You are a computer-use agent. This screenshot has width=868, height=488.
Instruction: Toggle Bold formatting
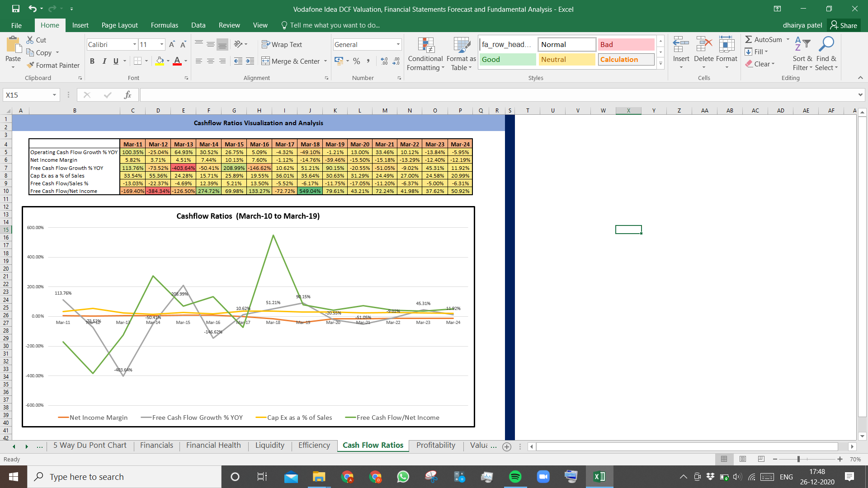click(92, 61)
